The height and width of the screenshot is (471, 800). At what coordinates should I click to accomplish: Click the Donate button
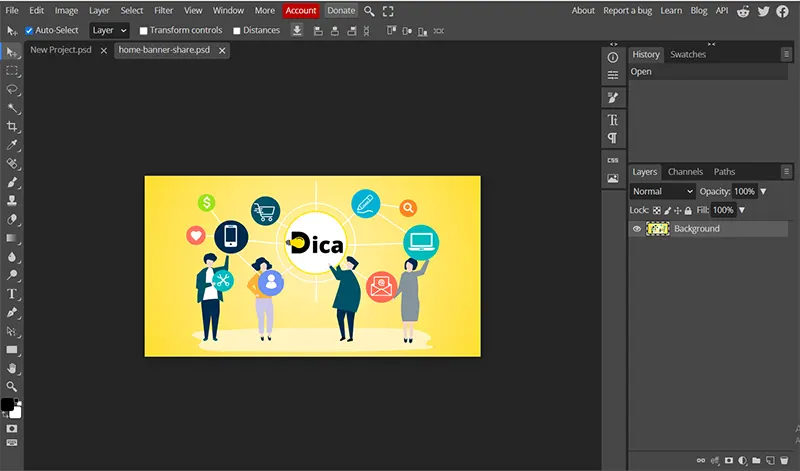point(341,11)
